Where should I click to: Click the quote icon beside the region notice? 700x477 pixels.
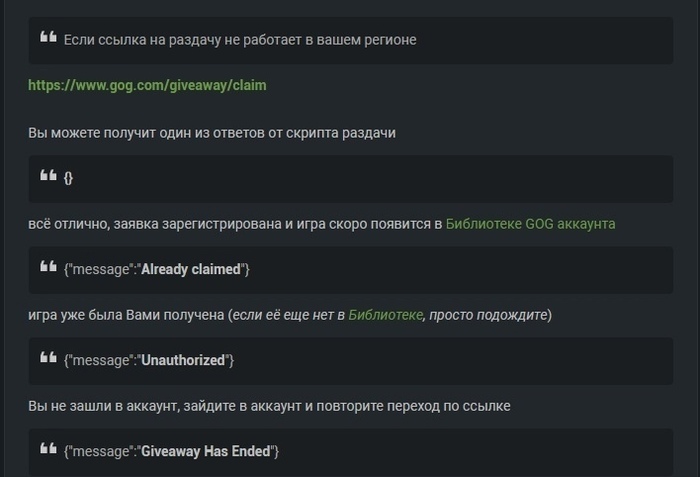pyautogui.click(x=47, y=38)
